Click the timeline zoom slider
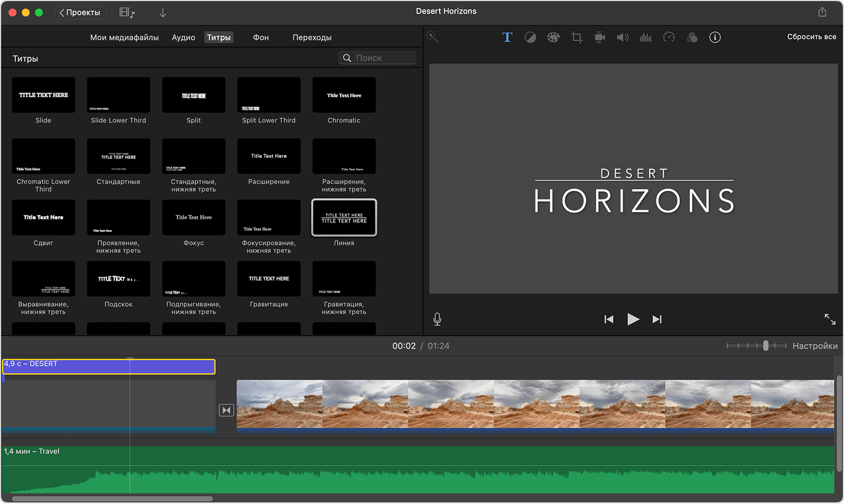Viewport: 844px width, 504px height. [x=764, y=345]
